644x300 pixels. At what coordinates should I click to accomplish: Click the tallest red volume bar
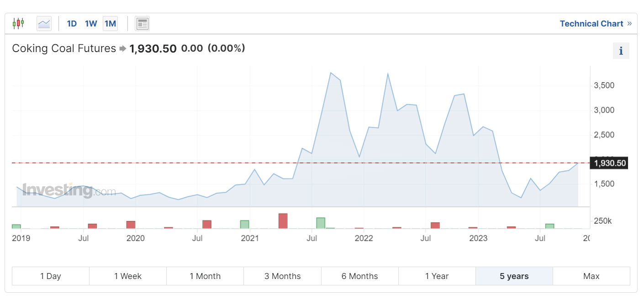pos(283,221)
